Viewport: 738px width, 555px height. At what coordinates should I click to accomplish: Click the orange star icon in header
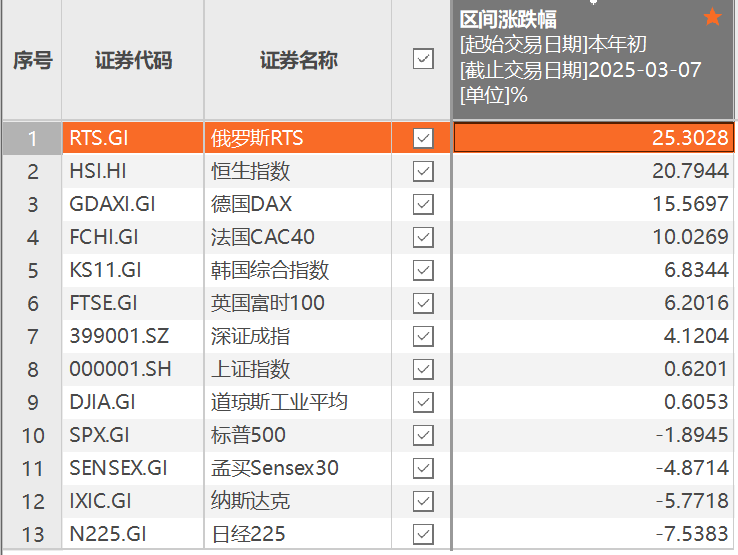click(712, 18)
